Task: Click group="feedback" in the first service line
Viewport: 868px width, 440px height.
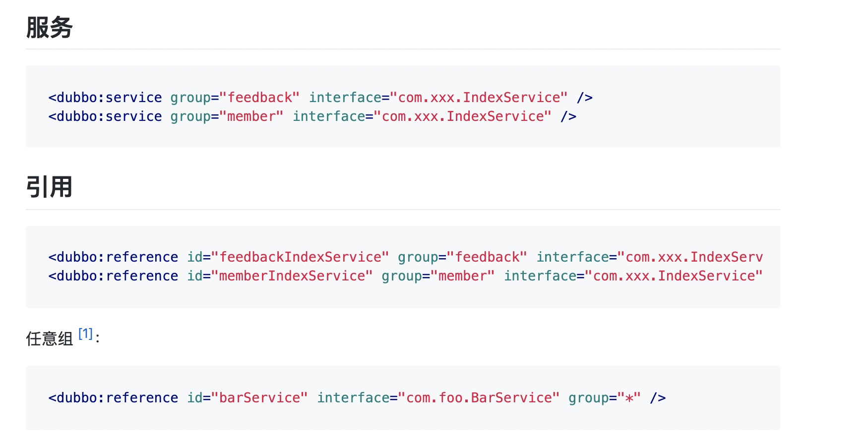Action: tap(235, 98)
